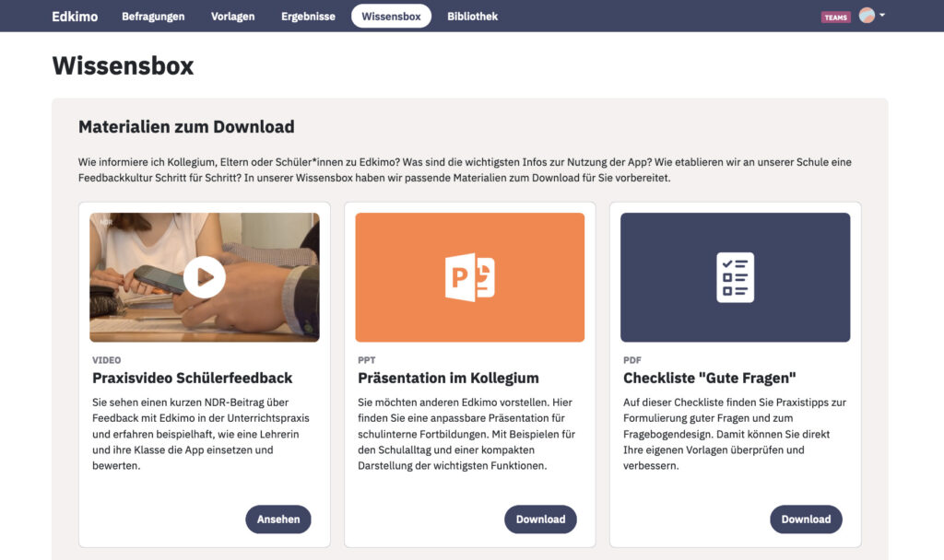Click the Wissensbox page title
Viewport: 944px width, 560px height.
click(123, 65)
